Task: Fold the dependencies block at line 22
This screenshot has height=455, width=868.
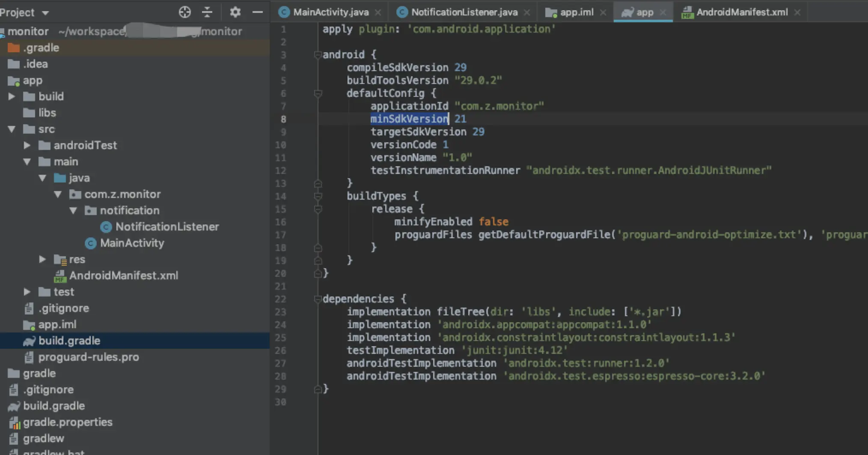Action: [x=318, y=299]
